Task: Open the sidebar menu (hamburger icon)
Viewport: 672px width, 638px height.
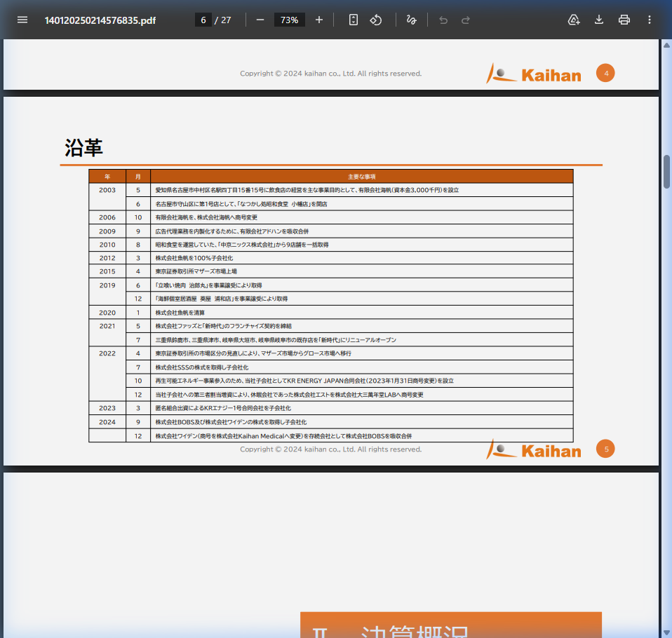Action: tap(22, 20)
